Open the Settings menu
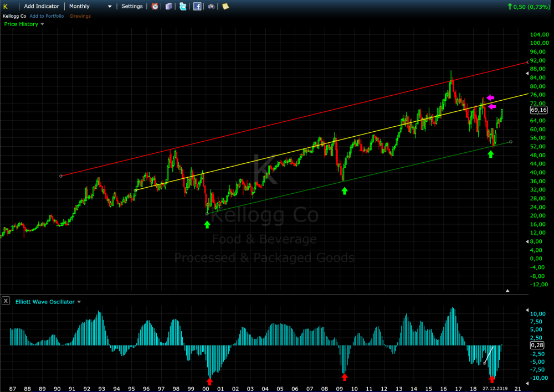The width and height of the screenshot is (554, 392). tap(132, 7)
